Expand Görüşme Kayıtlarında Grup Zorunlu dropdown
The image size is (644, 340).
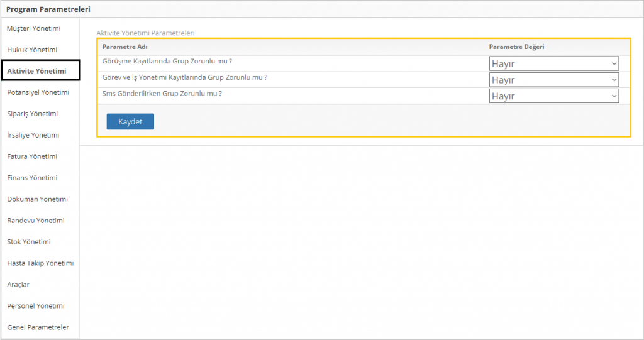(553, 63)
